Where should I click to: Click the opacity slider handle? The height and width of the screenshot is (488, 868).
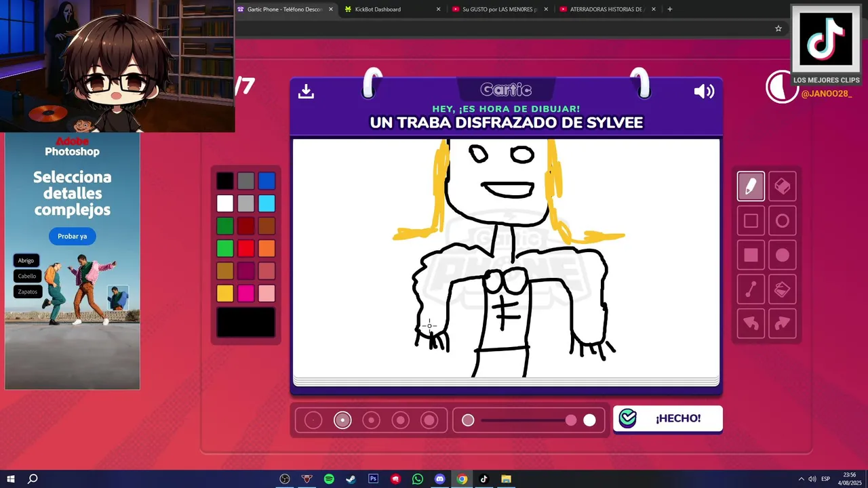(x=571, y=420)
